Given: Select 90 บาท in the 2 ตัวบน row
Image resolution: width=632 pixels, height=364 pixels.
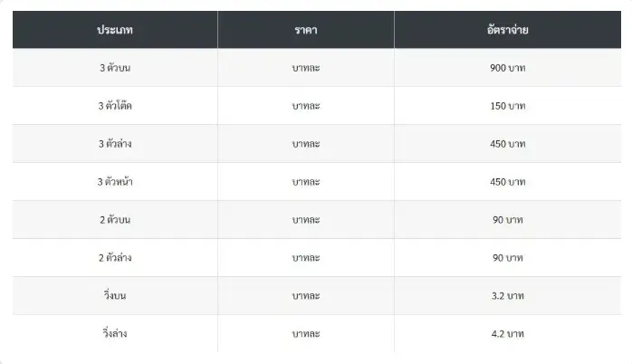Looking at the screenshot, I should pos(507,220).
